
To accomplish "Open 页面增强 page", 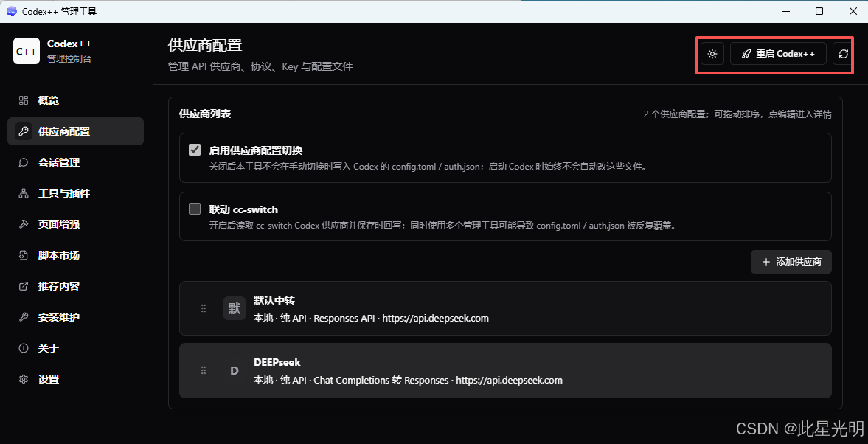I will click(75, 224).
